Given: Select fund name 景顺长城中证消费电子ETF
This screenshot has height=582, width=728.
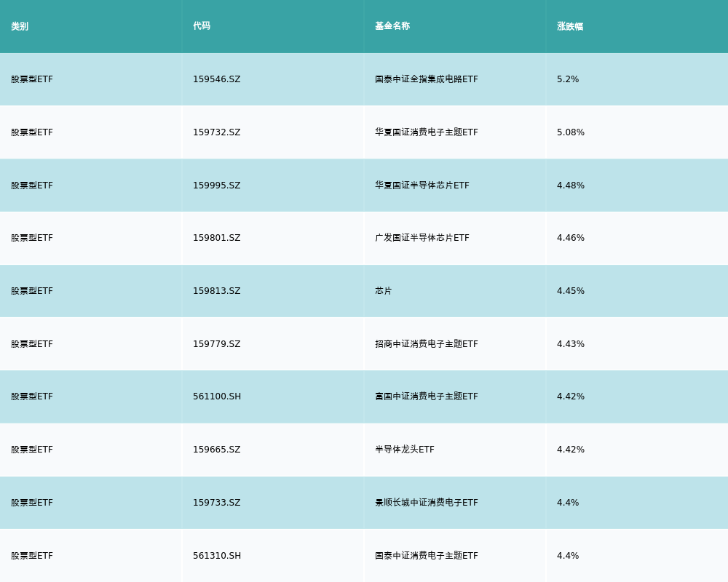Looking at the screenshot, I should (426, 503).
